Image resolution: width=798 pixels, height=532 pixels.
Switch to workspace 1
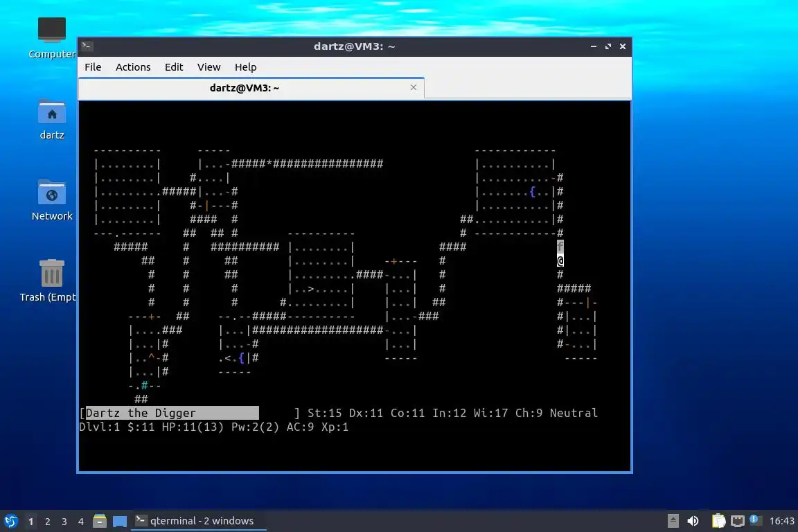[x=31, y=522]
